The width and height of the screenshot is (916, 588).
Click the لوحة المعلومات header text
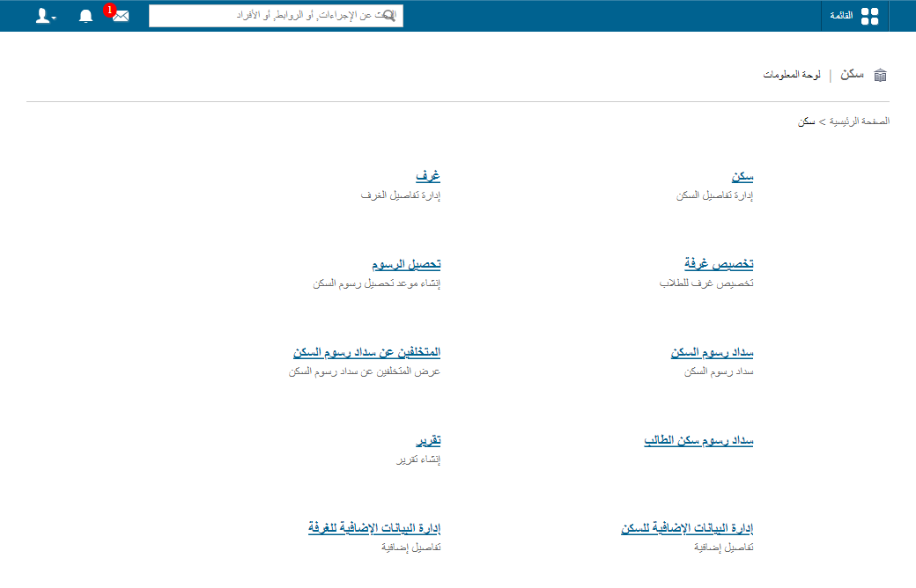(792, 75)
